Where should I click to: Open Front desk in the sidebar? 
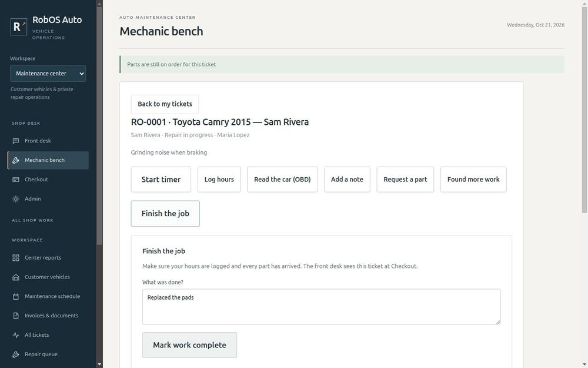click(48, 141)
